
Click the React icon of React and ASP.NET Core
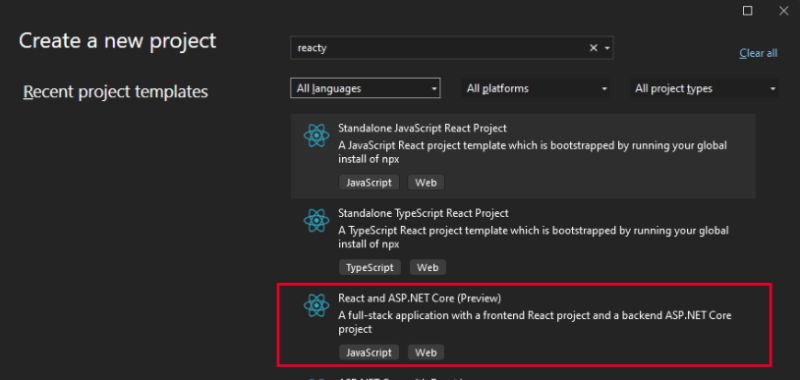pos(316,305)
